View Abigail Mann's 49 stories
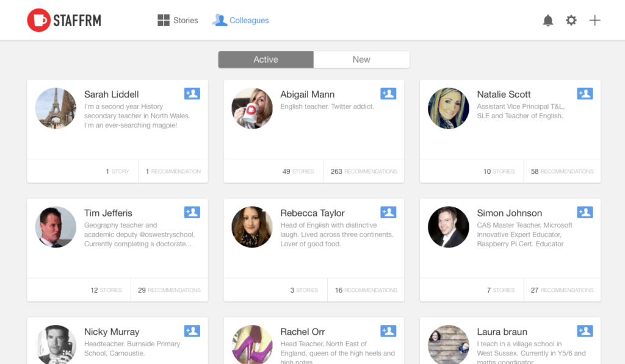This screenshot has width=625, height=364. pos(298,171)
